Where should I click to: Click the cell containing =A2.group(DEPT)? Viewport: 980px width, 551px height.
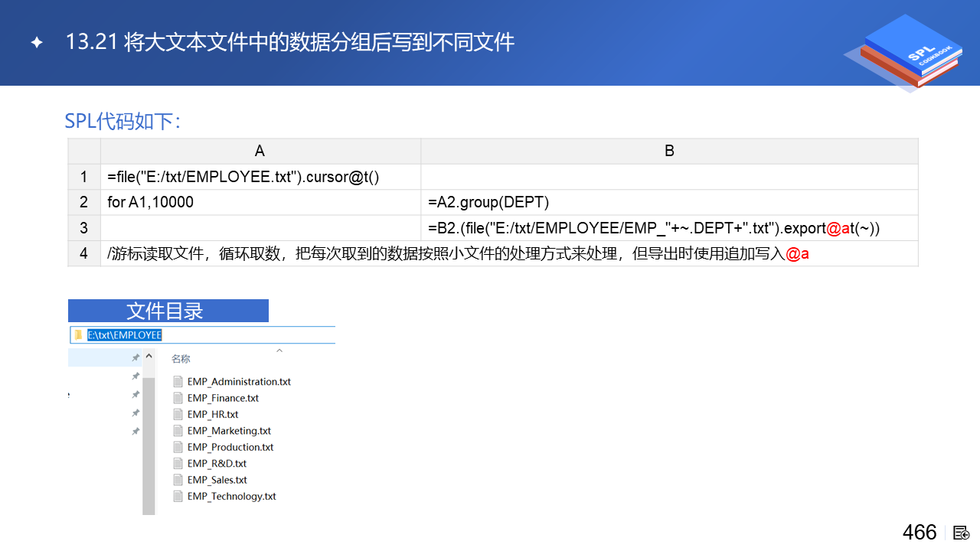669,203
